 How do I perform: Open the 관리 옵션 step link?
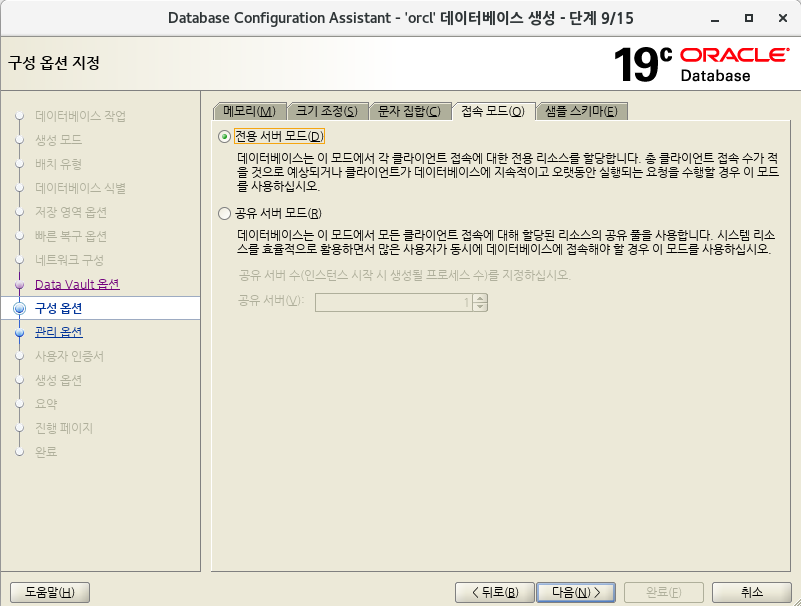(59, 332)
